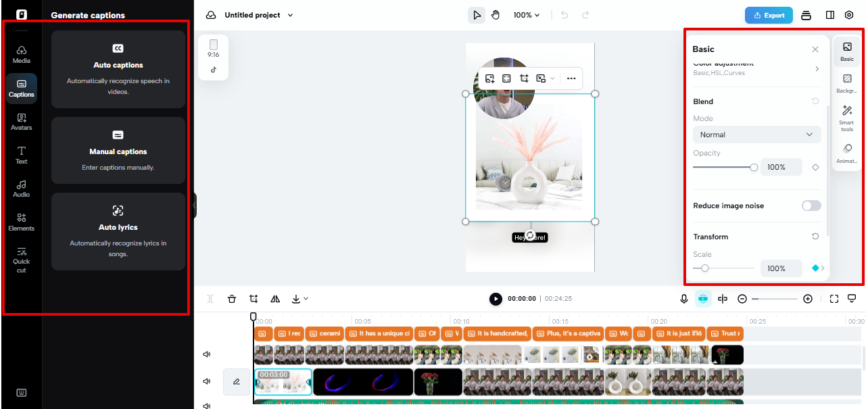Switch to the Animation tab on the right

(846, 153)
